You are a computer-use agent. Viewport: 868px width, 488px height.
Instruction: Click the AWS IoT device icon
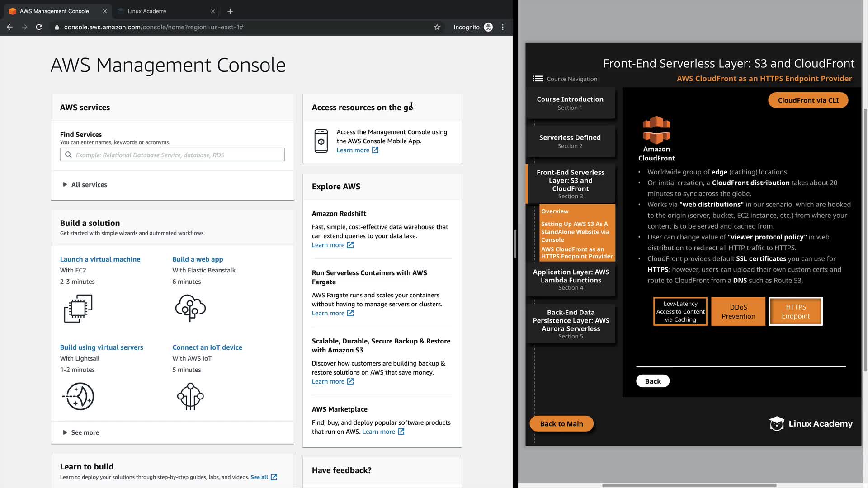[190, 396]
